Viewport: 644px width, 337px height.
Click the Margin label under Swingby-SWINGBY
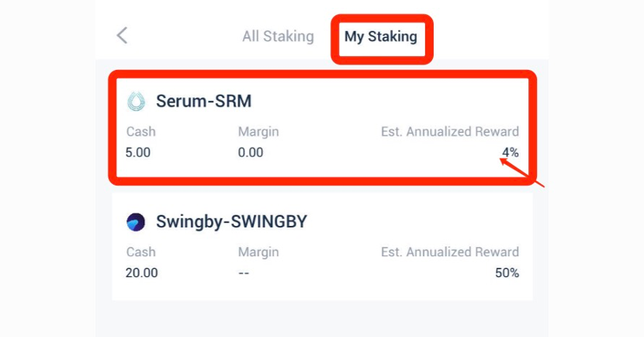point(258,252)
